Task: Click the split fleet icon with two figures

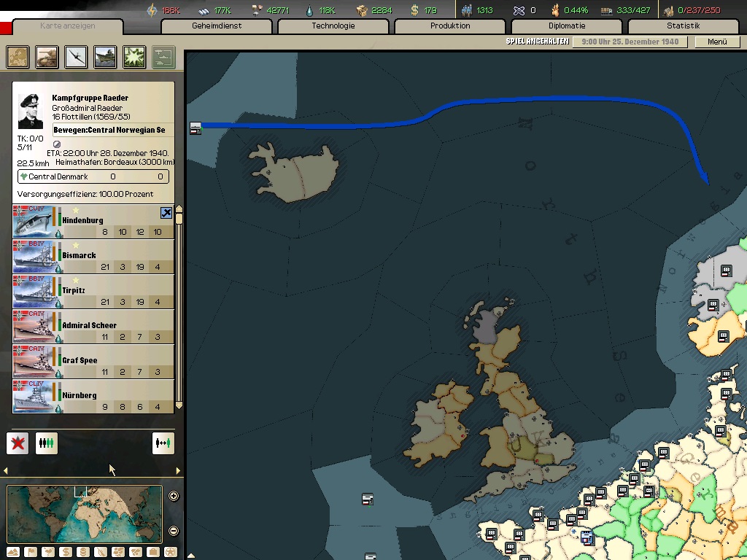Action: click(163, 443)
